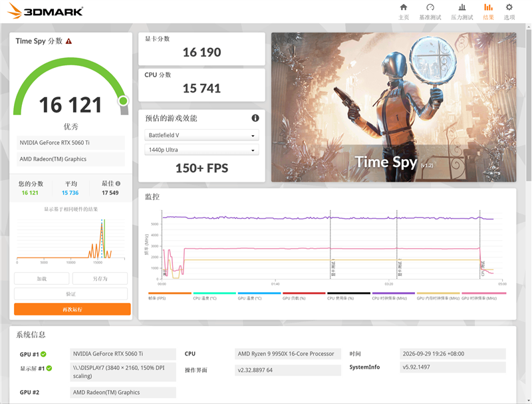Click 最佳 score 17 549
This screenshot has height=404, width=532.
click(x=110, y=193)
